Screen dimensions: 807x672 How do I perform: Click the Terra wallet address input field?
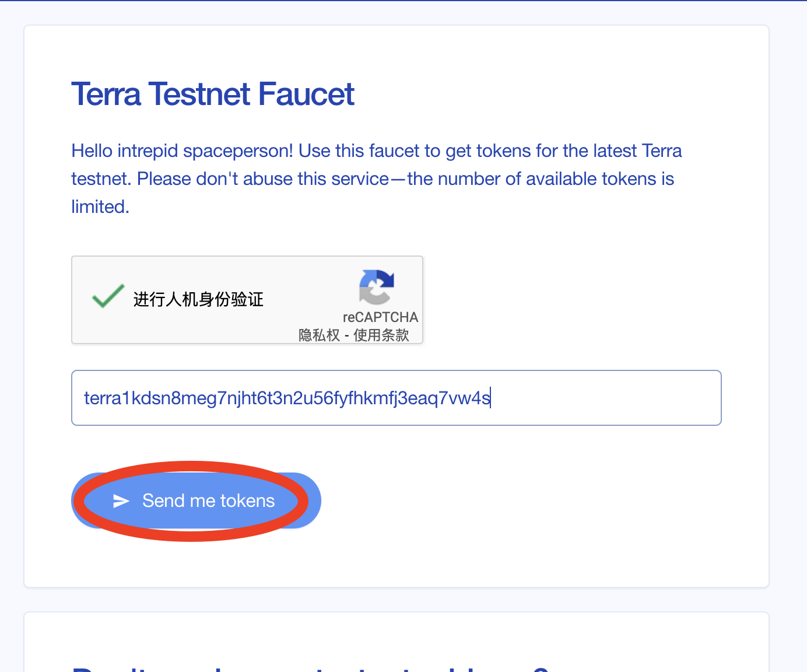(x=396, y=398)
